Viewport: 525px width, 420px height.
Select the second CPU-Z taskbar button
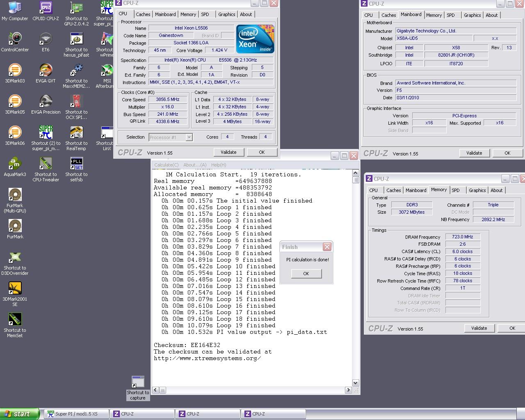pos(208,414)
